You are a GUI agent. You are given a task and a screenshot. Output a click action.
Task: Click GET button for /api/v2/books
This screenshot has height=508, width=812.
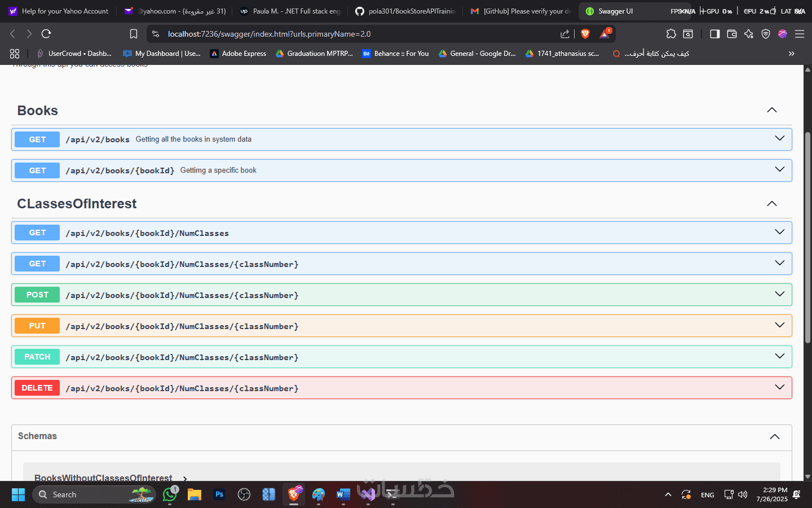coord(37,139)
